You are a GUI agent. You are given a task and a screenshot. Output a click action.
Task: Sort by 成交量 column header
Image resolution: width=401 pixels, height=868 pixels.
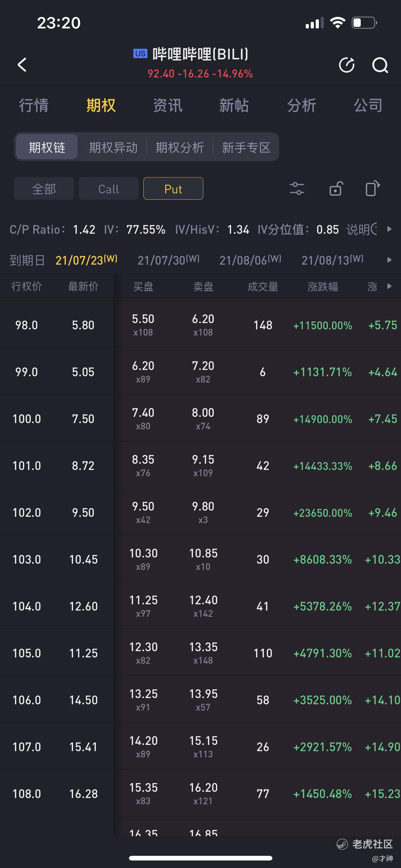click(x=263, y=287)
